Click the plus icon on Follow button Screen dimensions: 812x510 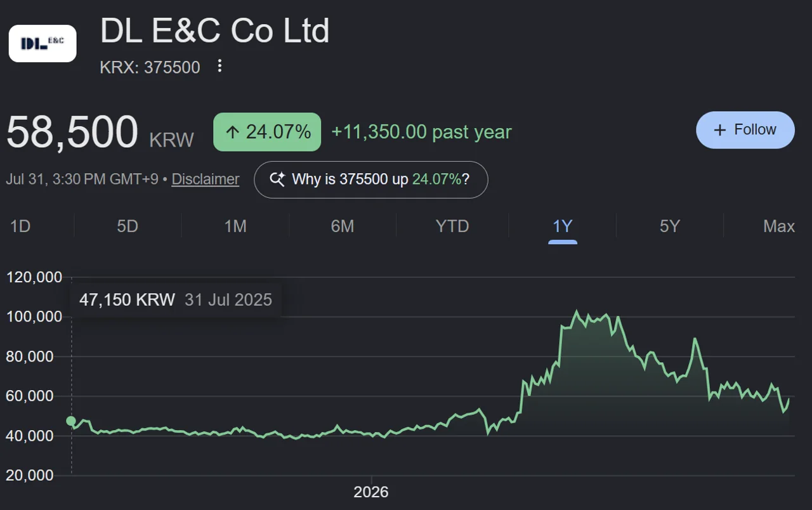[x=719, y=130]
